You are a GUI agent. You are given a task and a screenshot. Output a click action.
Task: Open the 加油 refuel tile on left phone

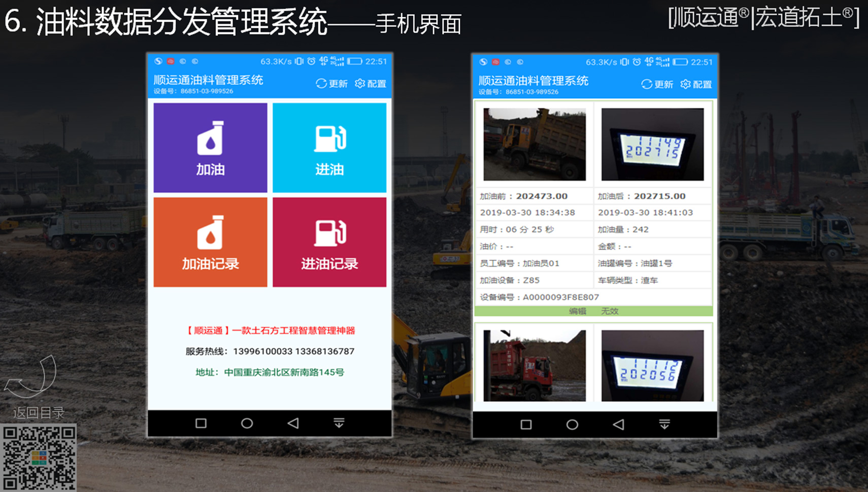[210, 148]
